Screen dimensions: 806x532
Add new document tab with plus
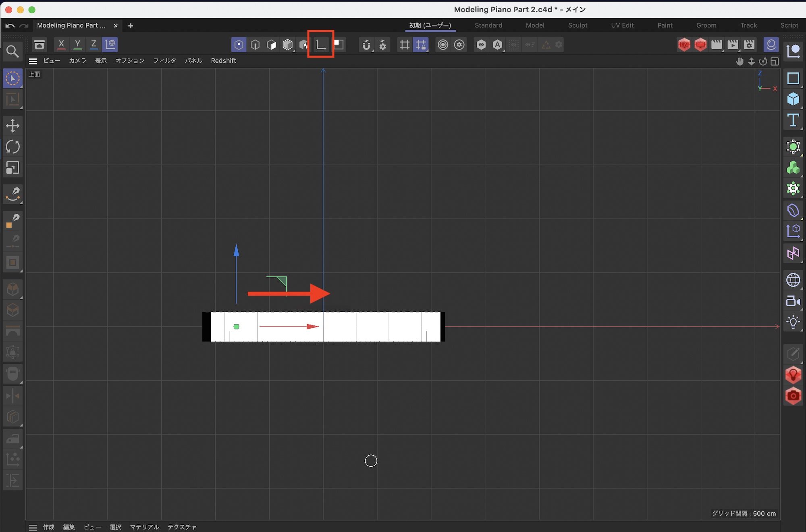pyautogui.click(x=130, y=26)
